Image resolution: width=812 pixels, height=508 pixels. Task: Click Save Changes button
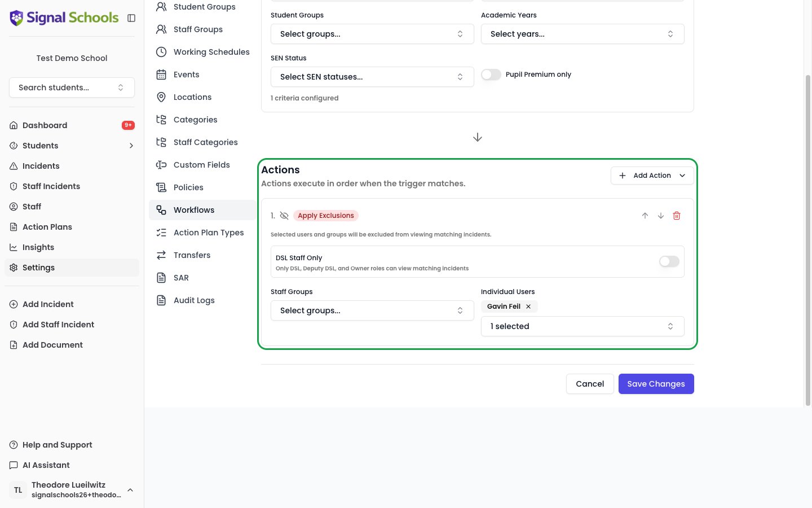click(x=656, y=384)
